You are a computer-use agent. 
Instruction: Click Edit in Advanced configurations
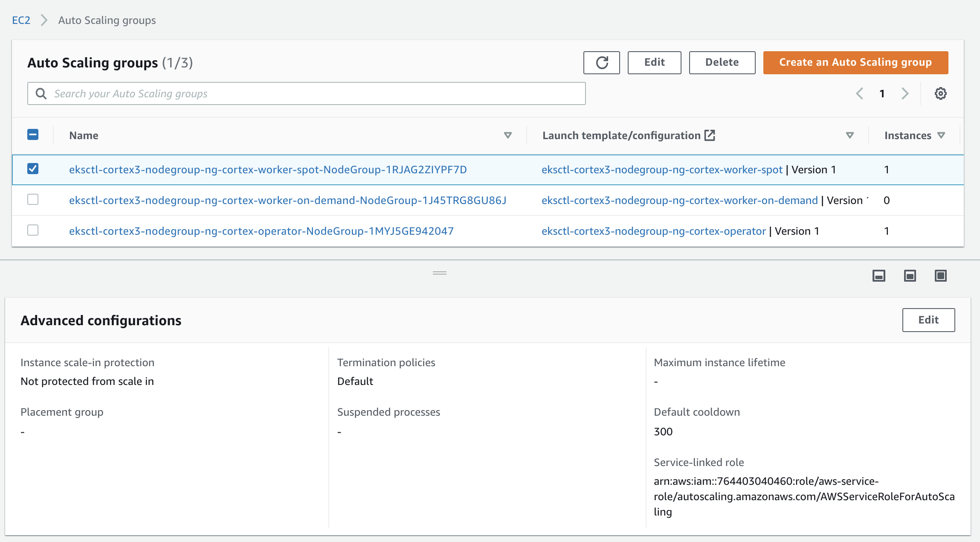[x=928, y=320]
